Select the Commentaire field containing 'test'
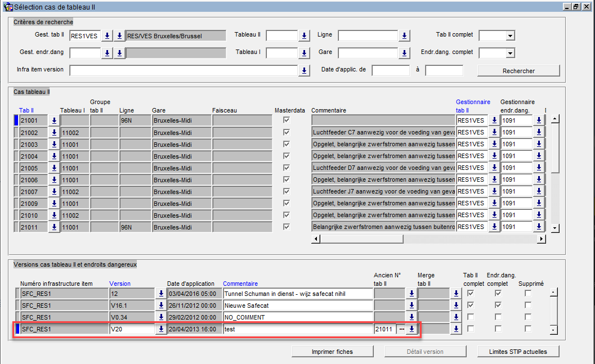 pos(298,329)
